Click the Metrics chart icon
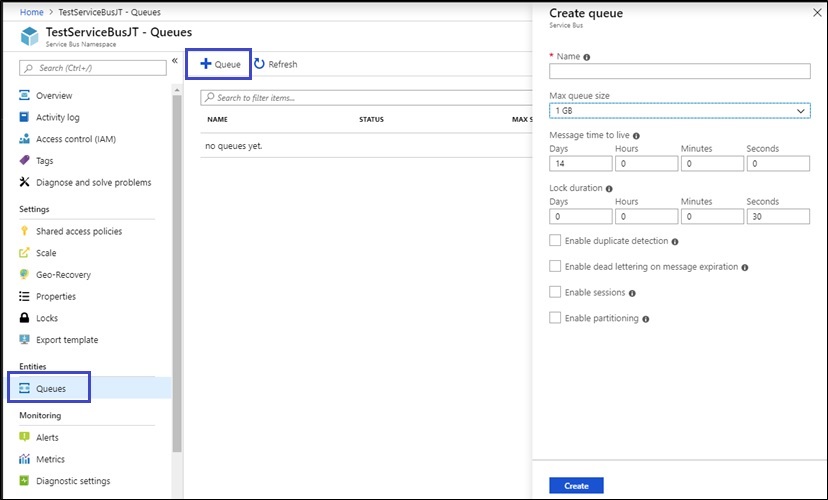This screenshot has width=828, height=500. tap(24, 459)
